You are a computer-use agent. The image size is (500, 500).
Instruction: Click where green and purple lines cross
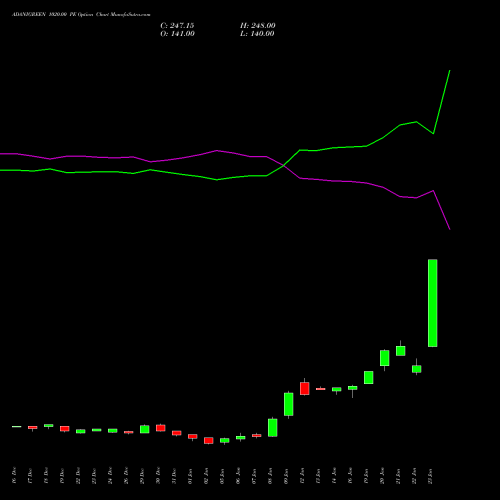point(284,165)
